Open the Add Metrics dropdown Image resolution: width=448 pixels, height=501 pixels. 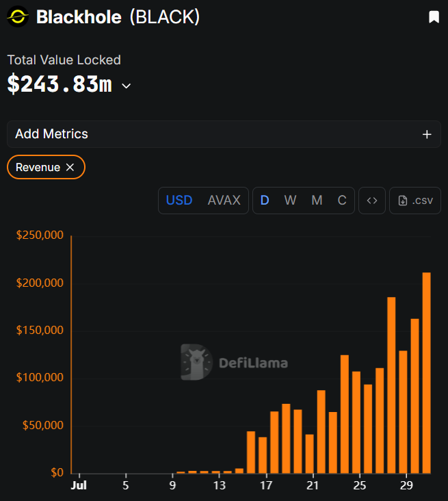point(224,134)
